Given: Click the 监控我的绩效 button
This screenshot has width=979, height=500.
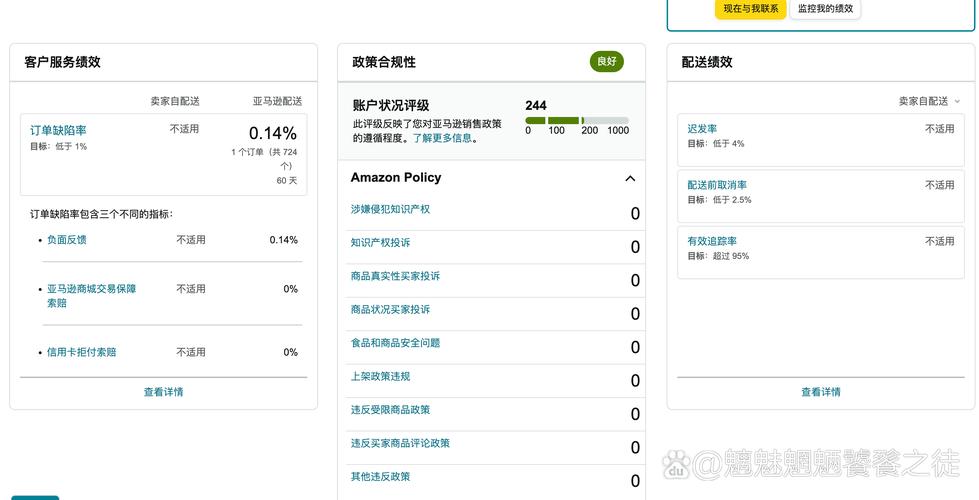Looking at the screenshot, I should 825,9.
